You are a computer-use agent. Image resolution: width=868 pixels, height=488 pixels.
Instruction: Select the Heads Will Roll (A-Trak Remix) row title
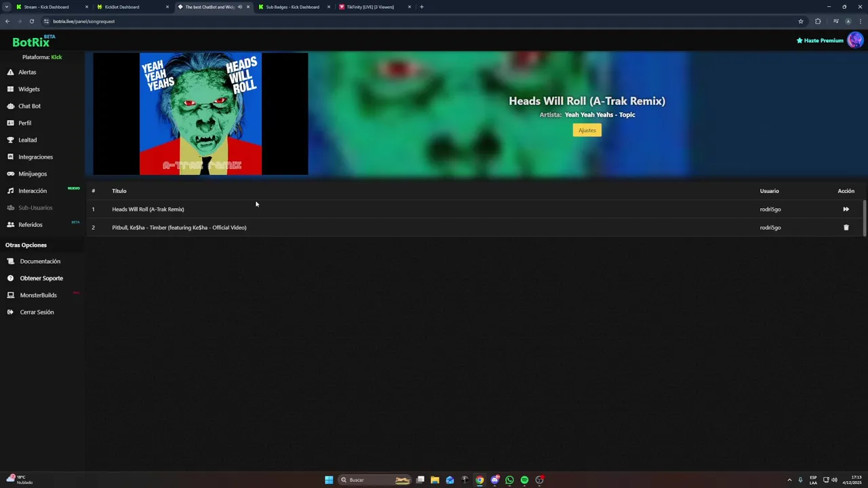point(148,209)
